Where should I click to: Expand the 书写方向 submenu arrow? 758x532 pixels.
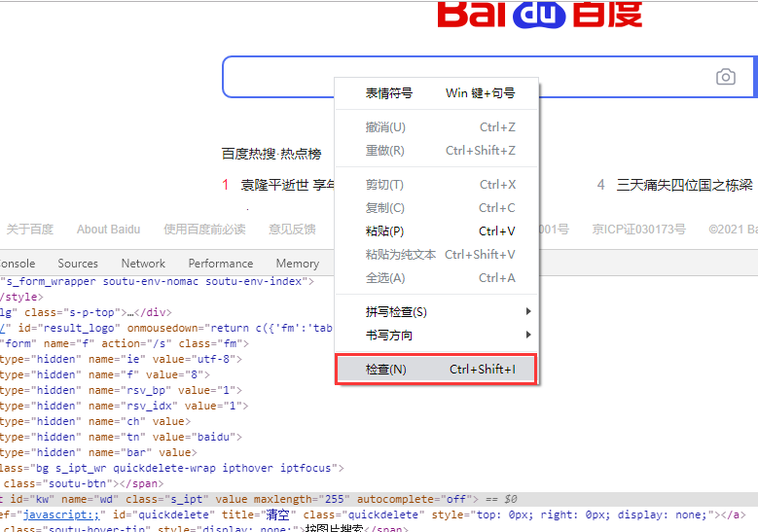(x=528, y=336)
